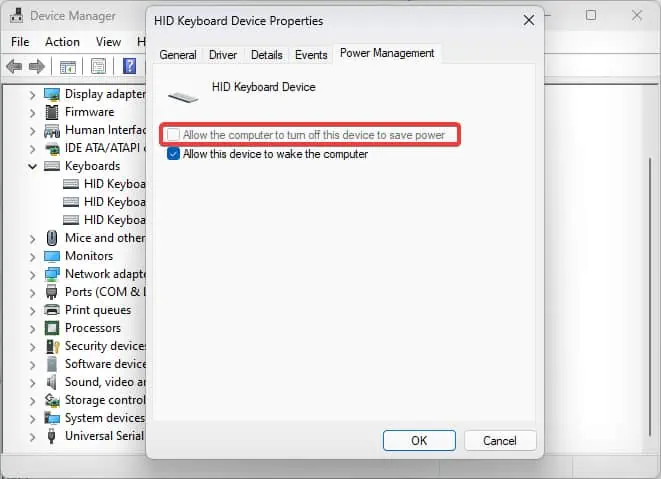Image resolution: width=661 pixels, height=479 pixels.
Task: Click the show/hide console tree icon
Action: pyautogui.click(x=67, y=67)
